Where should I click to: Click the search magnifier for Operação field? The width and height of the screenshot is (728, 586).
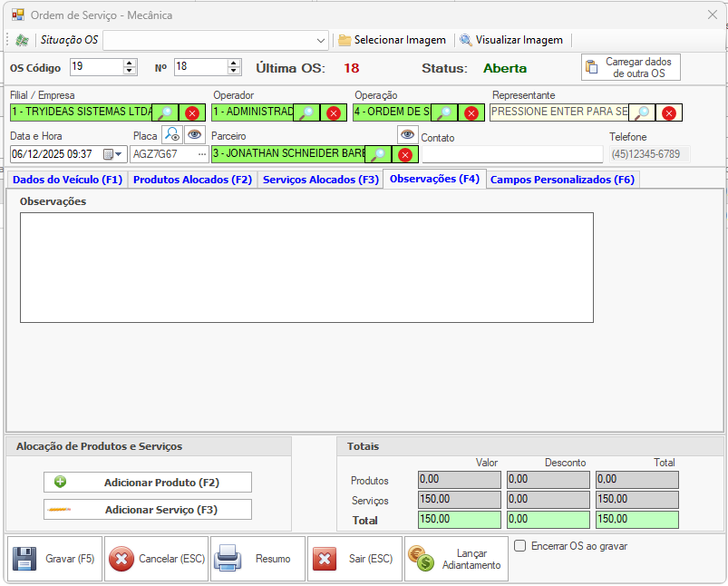pyautogui.click(x=444, y=112)
